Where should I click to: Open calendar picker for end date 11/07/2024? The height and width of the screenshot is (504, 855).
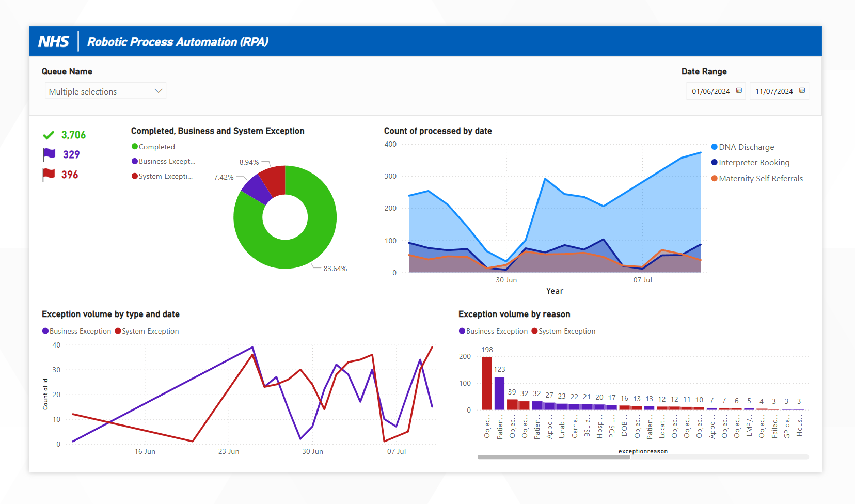click(802, 91)
